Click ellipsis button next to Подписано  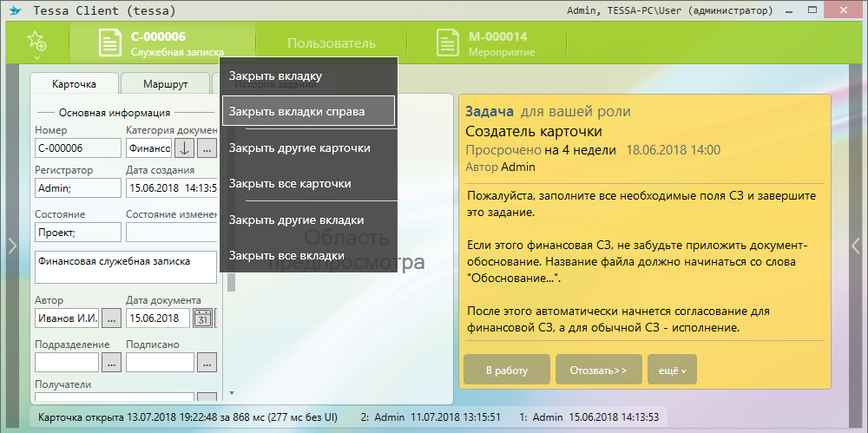coord(207,362)
